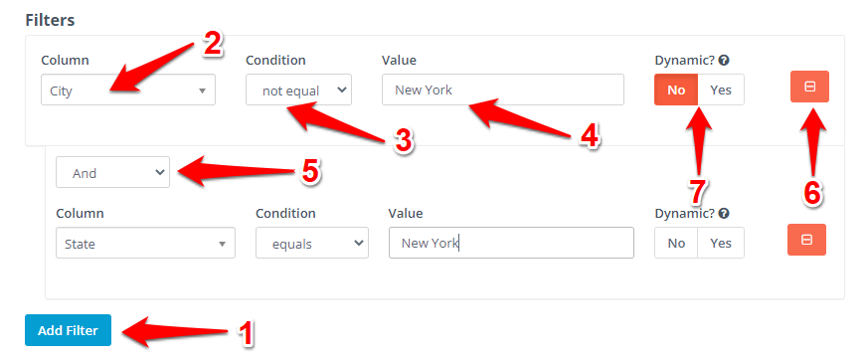The width and height of the screenshot is (868, 361).
Task: Click the chevron on And selector
Action: coord(159,172)
